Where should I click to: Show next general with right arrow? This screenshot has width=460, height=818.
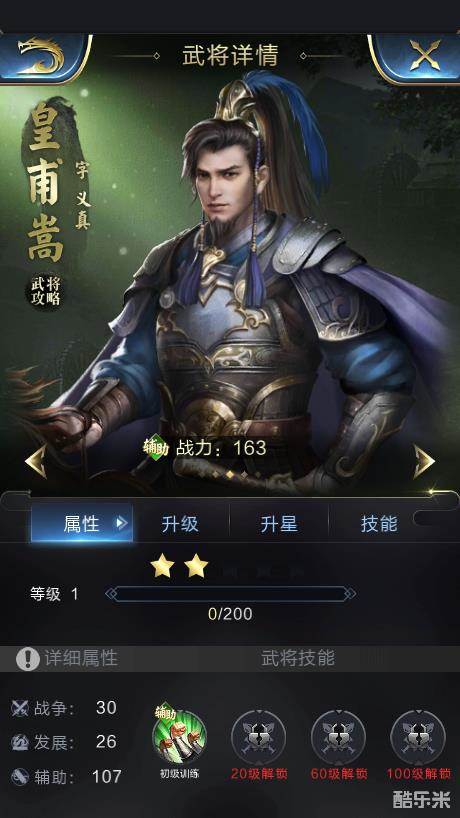(x=423, y=461)
